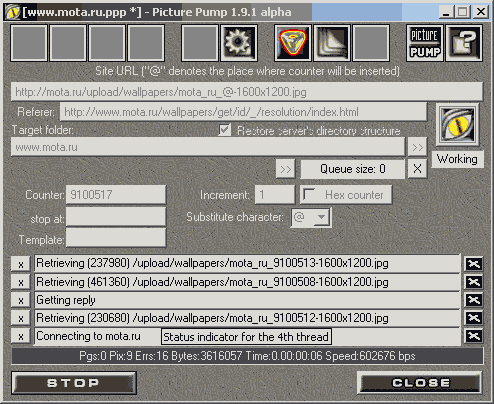Kill thread retrieving mota_ru_9100512 with right icon

[474, 318]
